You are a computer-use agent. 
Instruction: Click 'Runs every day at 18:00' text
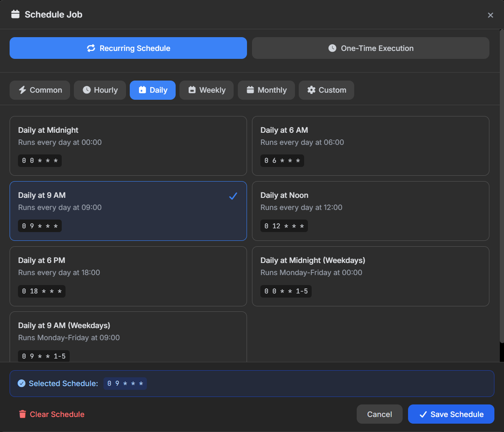tap(59, 273)
